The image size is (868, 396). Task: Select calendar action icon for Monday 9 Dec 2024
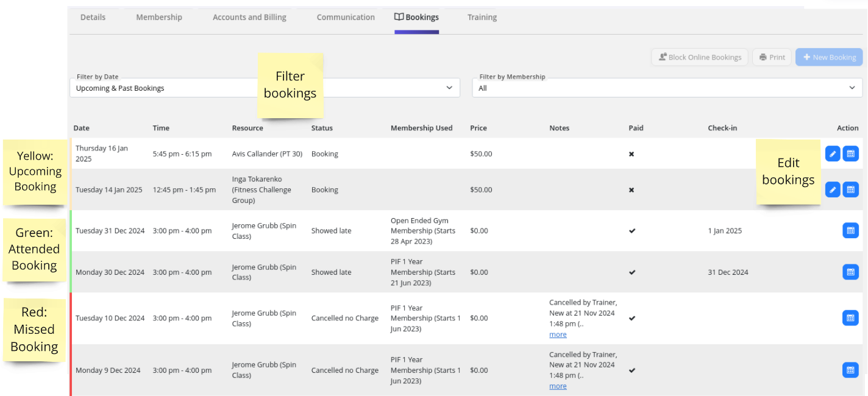point(851,370)
